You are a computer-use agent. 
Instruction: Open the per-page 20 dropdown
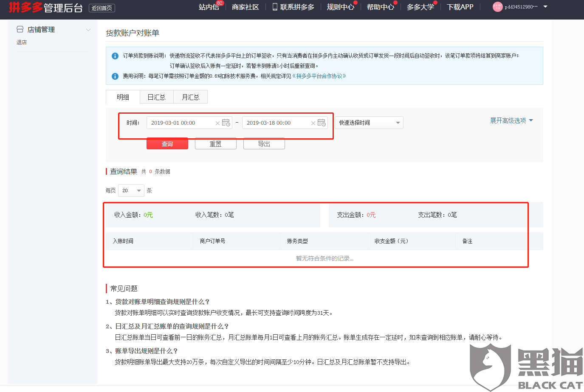point(131,190)
